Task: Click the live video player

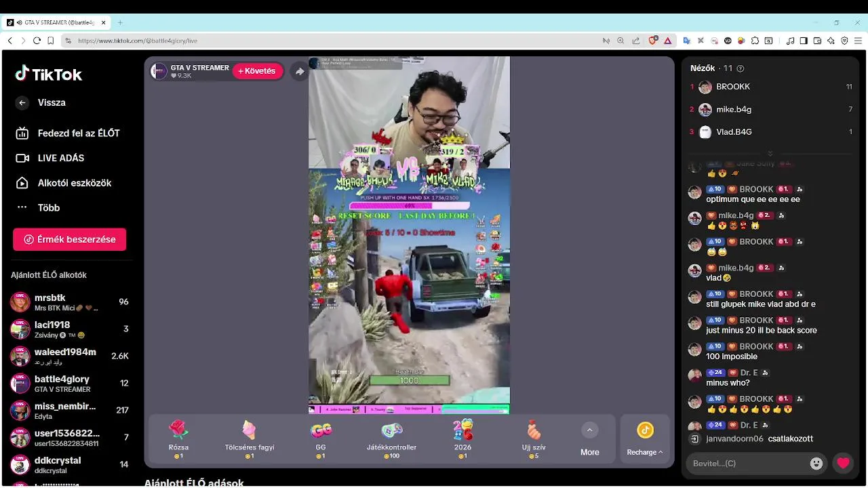Action: [x=409, y=235]
